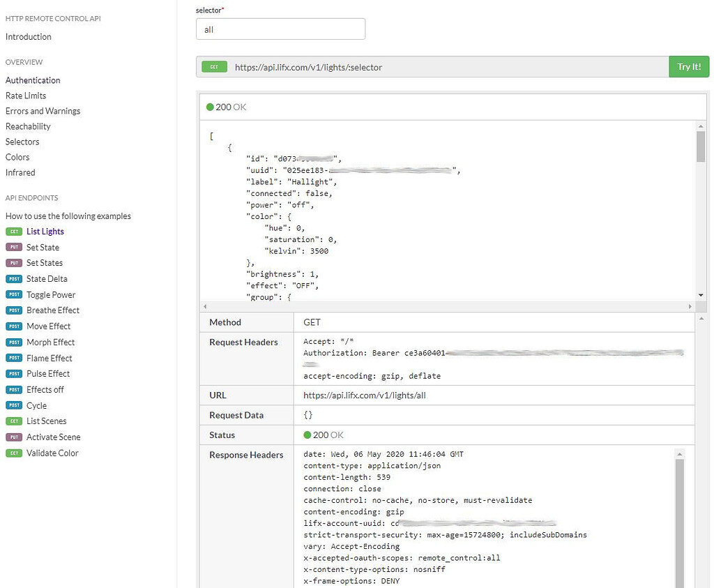Screen dimensions: 714x588
Task: Click PUT badge beside Activate Scene
Action: click(14, 437)
